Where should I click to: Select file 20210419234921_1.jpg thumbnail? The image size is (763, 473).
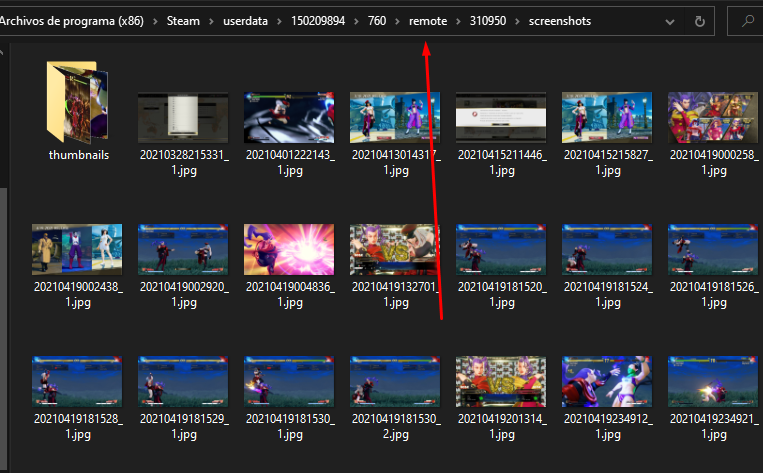(713, 381)
